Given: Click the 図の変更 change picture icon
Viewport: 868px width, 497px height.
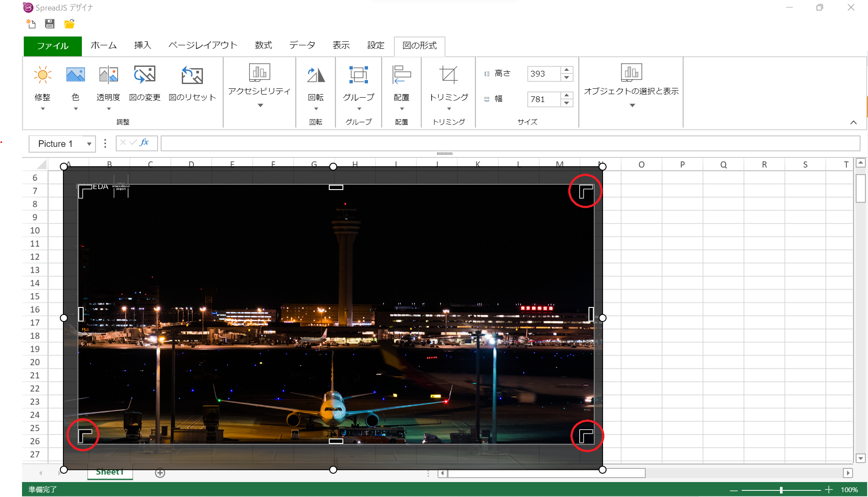Looking at the screenshot, I should pyautogui.click(x=145, y=75).
